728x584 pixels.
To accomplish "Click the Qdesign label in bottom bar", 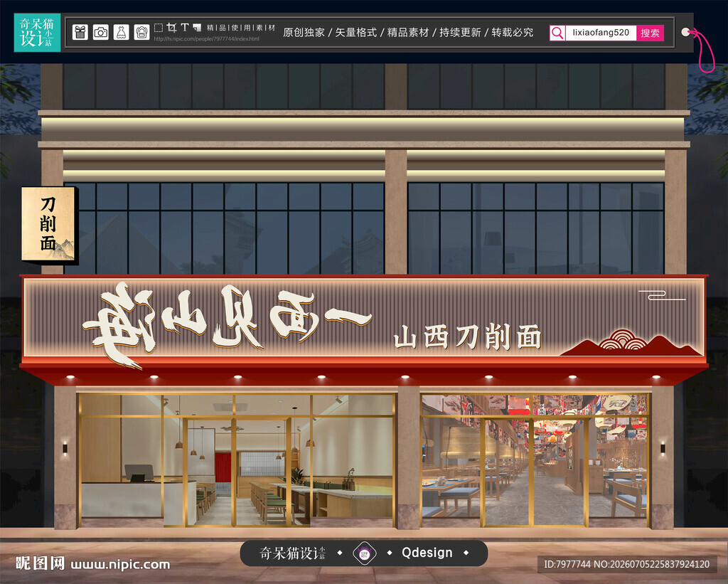I will 427,553.
